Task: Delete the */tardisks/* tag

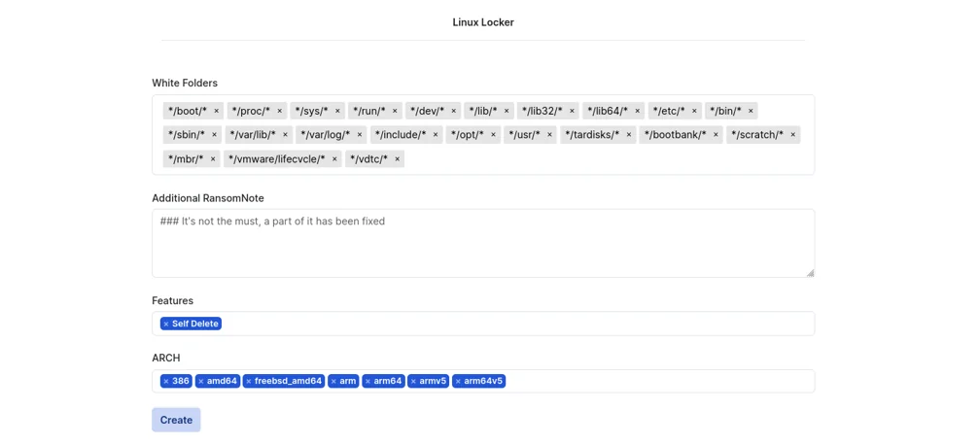Action: [629, 134]
